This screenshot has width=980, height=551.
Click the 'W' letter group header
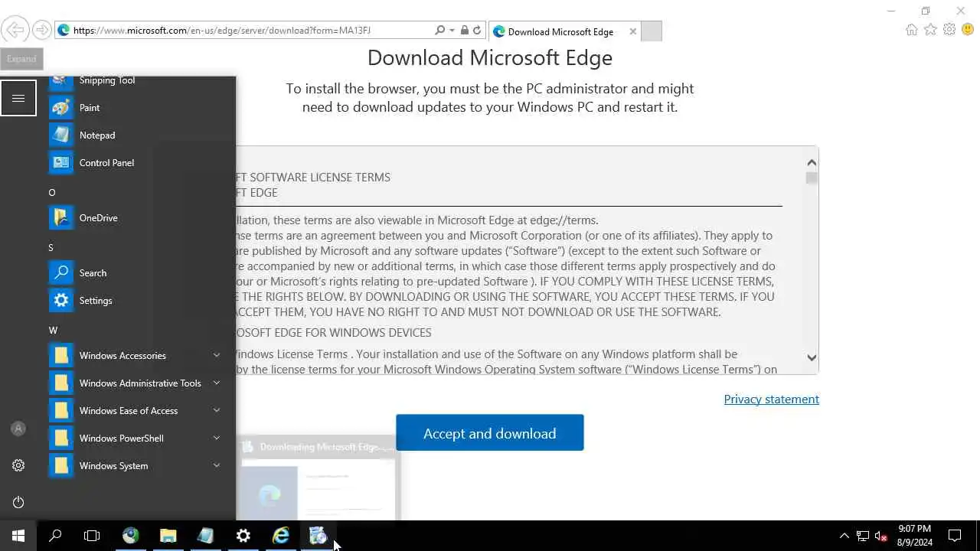pyautogui.click(x=53, y=330)
